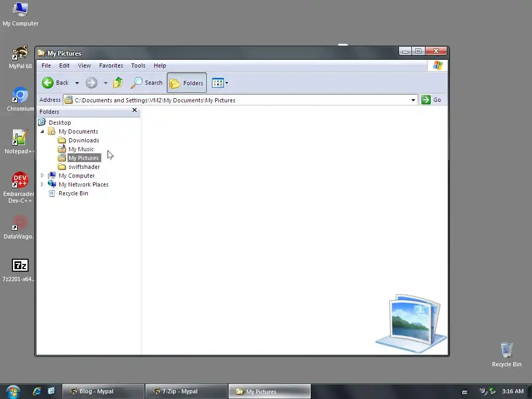The width and height of the screenshot is (532, 399).
Task: Click the My Music folder icon in tree
Action: [62, 149]
